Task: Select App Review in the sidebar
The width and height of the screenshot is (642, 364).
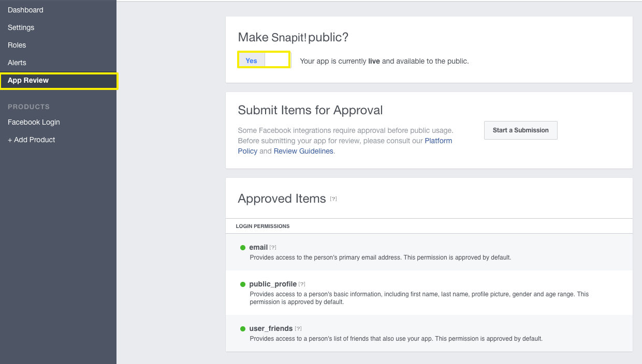Action: pos(59,81)
